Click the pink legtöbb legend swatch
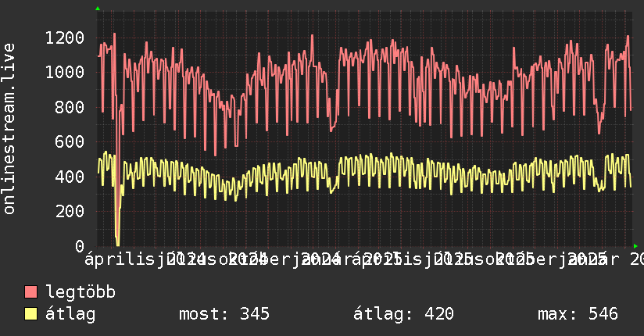The image size is (644, 336). point(30,292)
